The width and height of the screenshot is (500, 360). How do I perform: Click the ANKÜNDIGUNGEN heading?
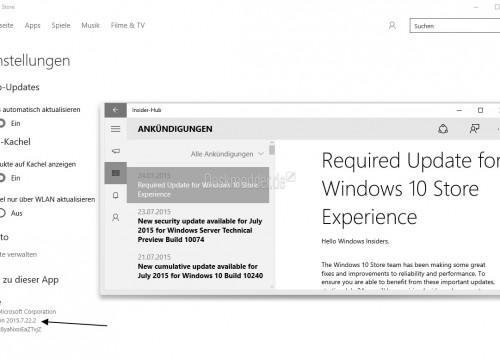(x=175, y=129)
